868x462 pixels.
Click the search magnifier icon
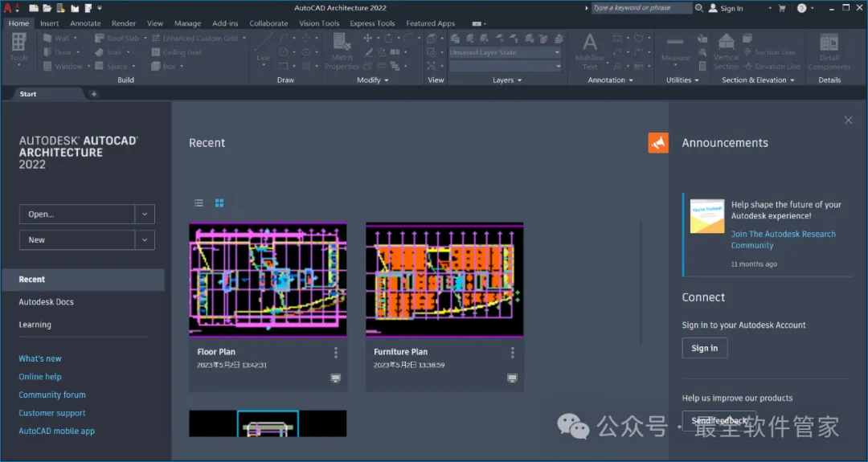click(699, 8)
